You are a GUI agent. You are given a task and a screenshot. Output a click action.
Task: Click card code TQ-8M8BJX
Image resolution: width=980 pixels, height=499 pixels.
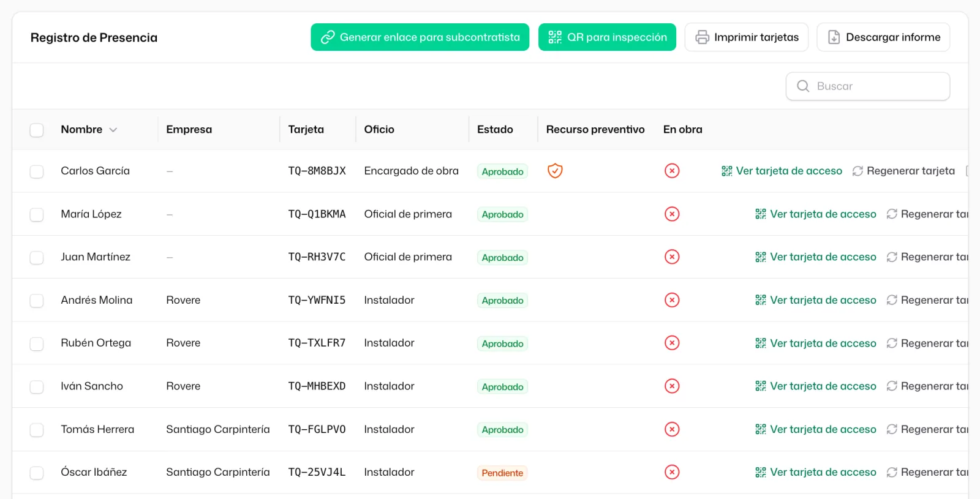coord(317,171)
